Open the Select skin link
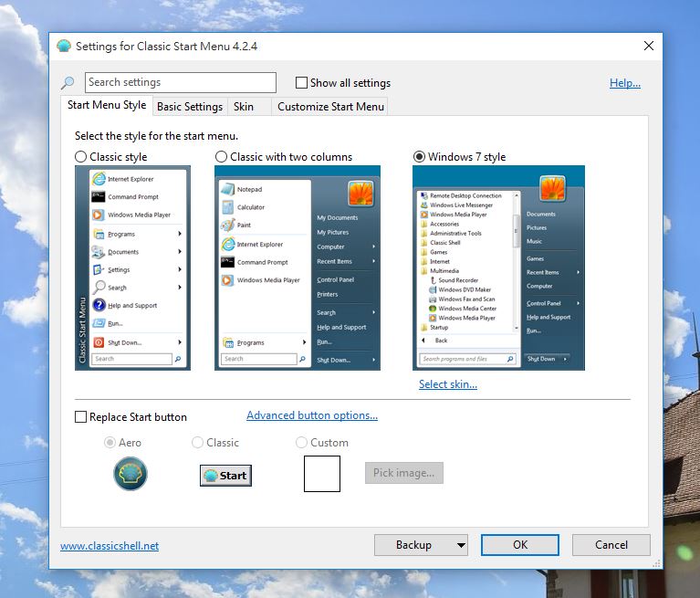This screenshot has width=700, height=598. (x=448, y=384)
